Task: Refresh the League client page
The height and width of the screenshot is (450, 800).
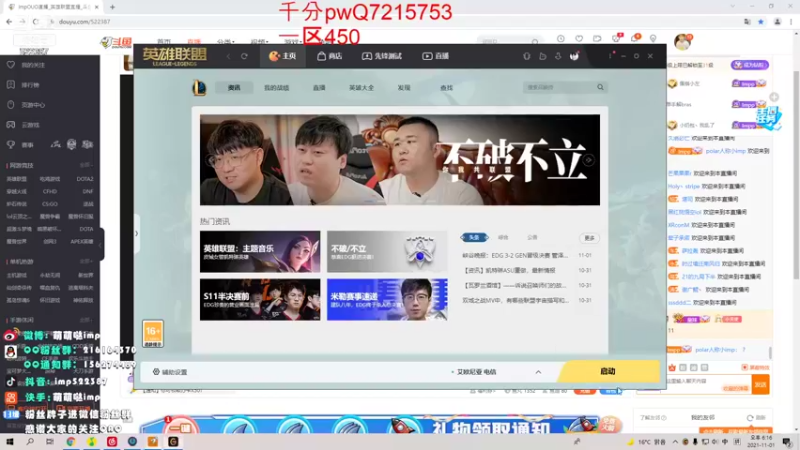Action: point(244,56)
